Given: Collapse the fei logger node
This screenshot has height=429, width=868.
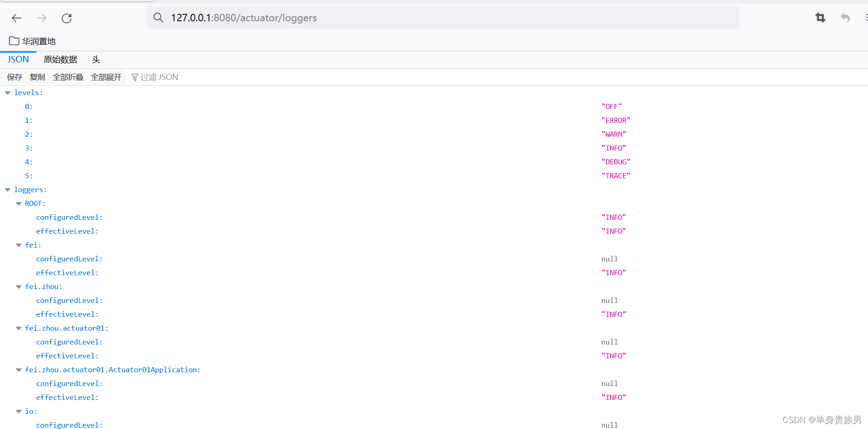Looking at the screenshot, I should click(x=18, y=245).
